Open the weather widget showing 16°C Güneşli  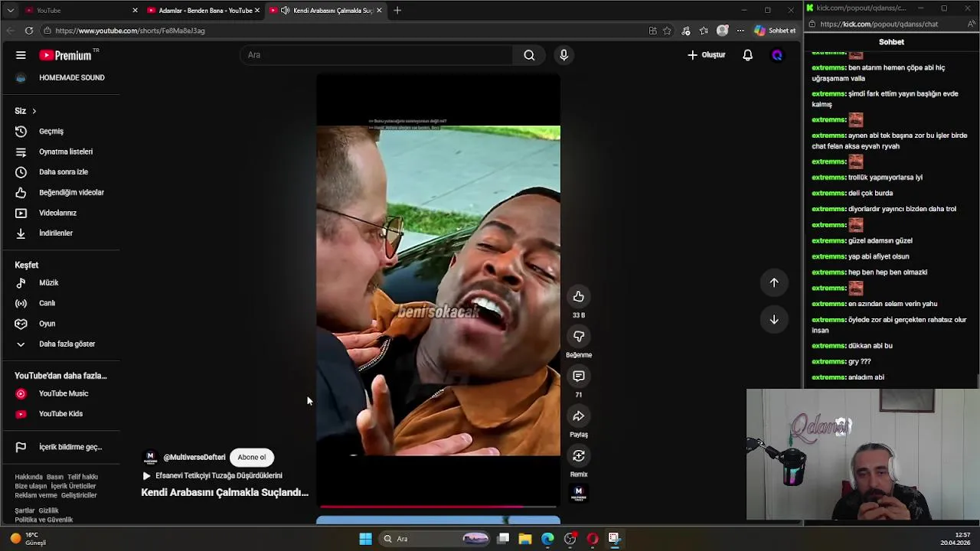click(x=28, y=539)
